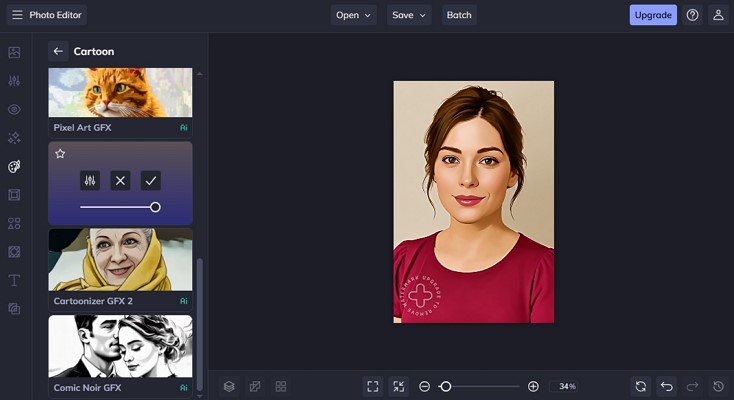Open the user account icon

coord(718,15)
